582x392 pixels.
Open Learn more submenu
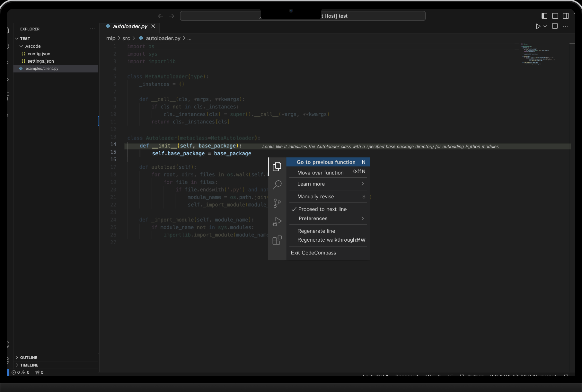click(x=328, y=184)
